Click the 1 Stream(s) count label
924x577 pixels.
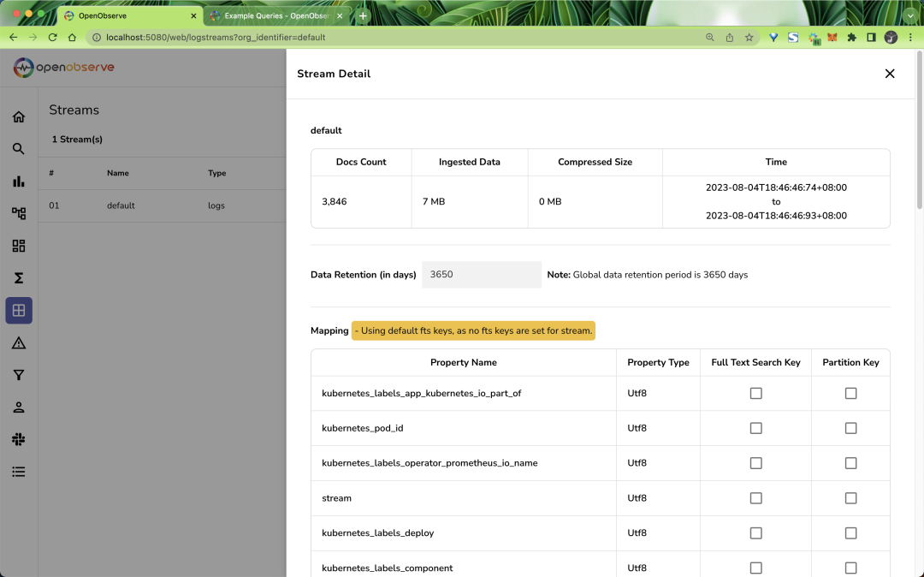77,140
